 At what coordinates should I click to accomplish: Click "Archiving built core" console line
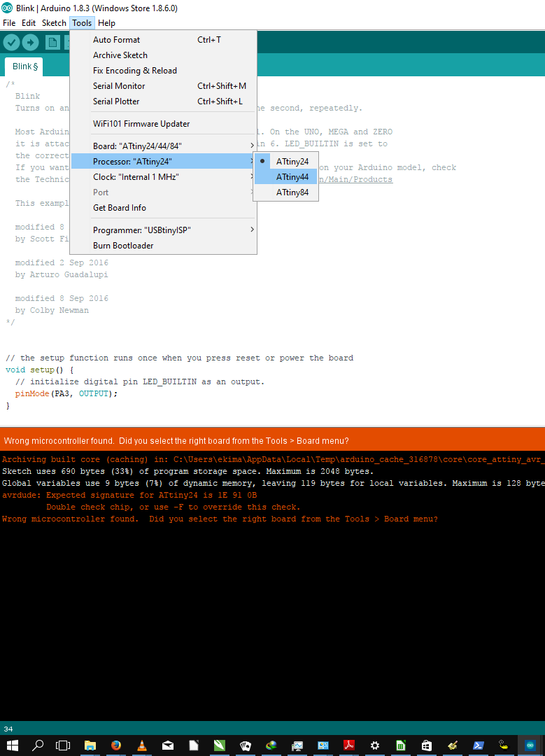click(x=274, y=459)
